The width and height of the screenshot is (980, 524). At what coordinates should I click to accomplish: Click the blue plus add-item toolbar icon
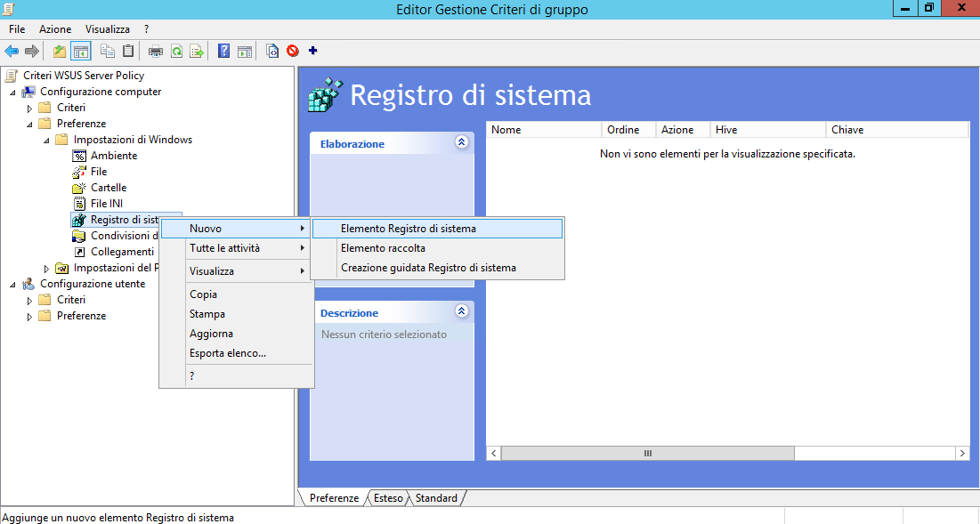(312, 51)
